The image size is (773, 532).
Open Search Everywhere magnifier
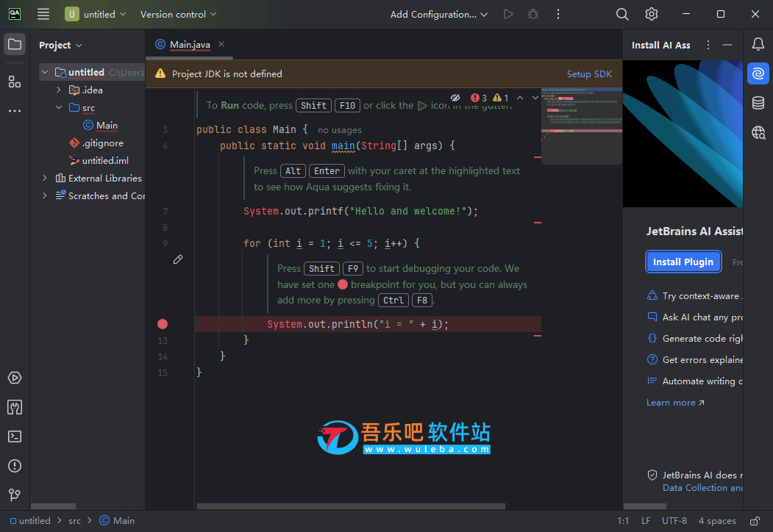(x=622, y=14)
